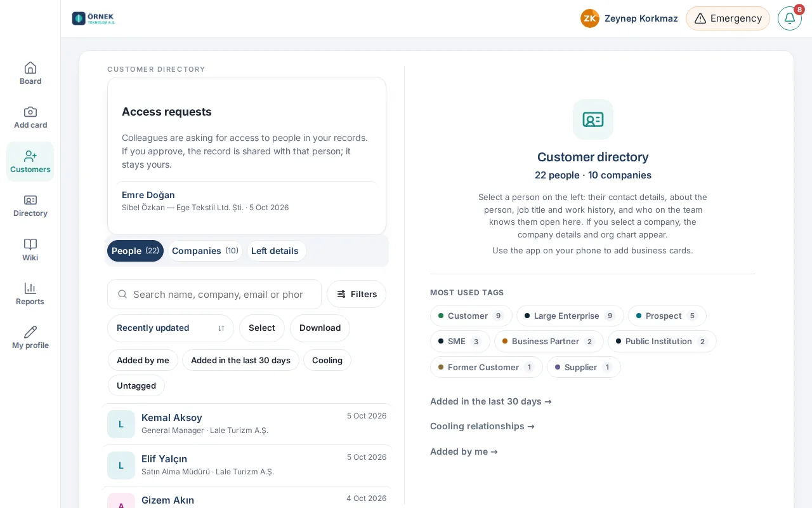Open the Directory sidebar icon
This screenshot has width=812, height=508.
tap(30, 200)
